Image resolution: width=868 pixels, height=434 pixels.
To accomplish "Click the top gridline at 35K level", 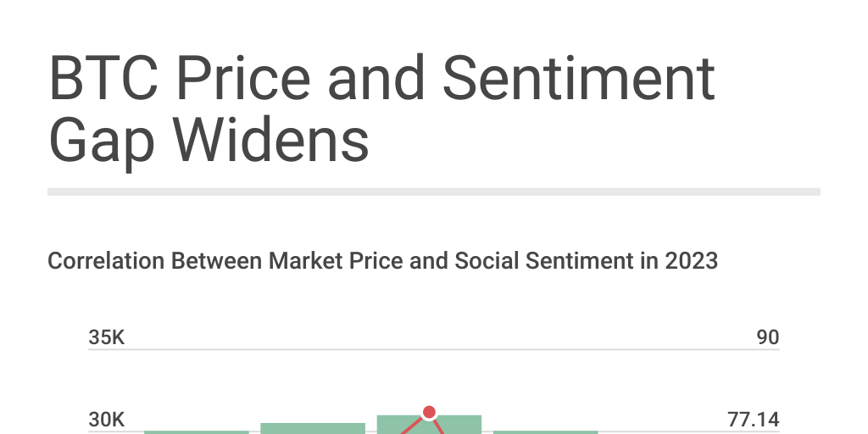I will coord(434,349).
